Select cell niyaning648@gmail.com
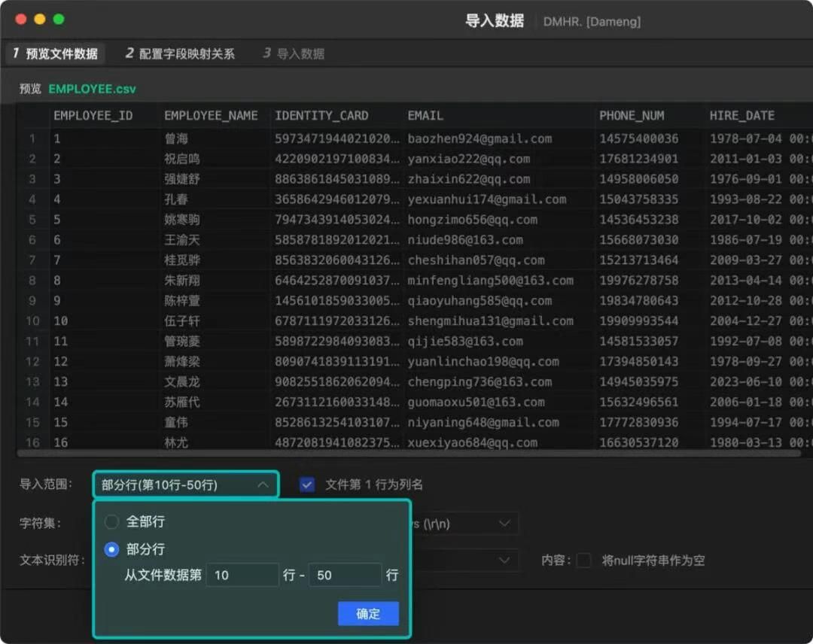 483,422
